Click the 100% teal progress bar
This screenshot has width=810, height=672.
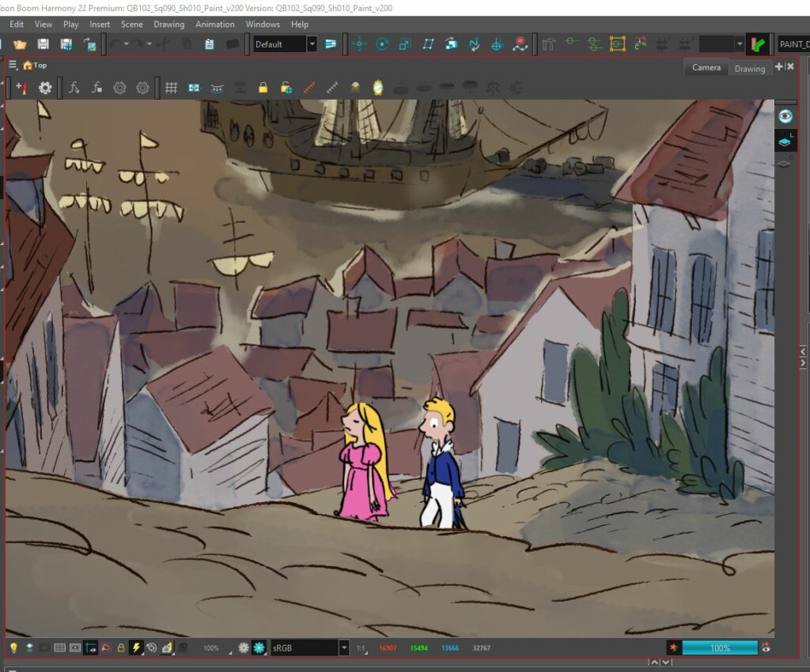point(719,647)
